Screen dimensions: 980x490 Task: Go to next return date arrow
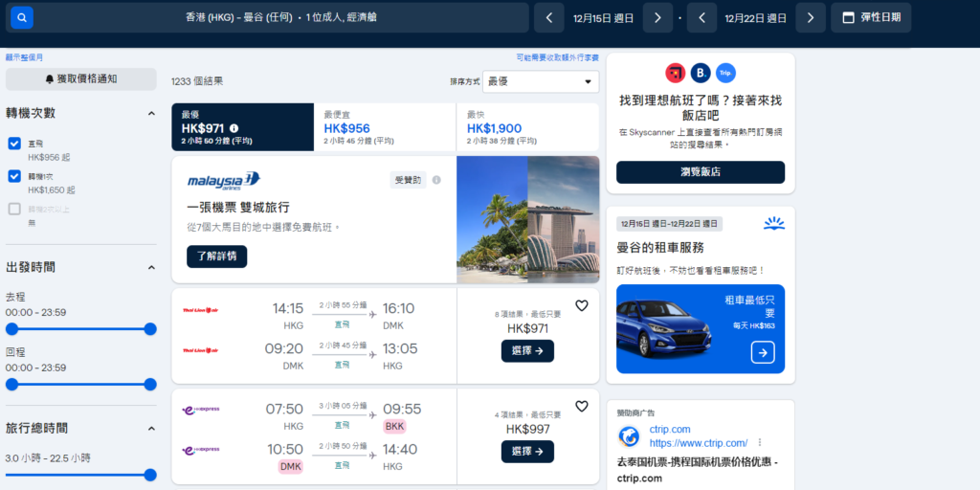click(x=810, y=17)
